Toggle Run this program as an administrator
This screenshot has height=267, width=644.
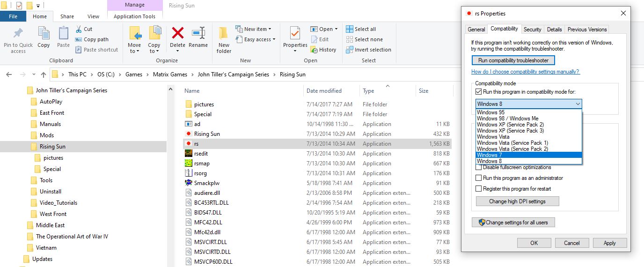pyautogui.click(x=478, y=178)
